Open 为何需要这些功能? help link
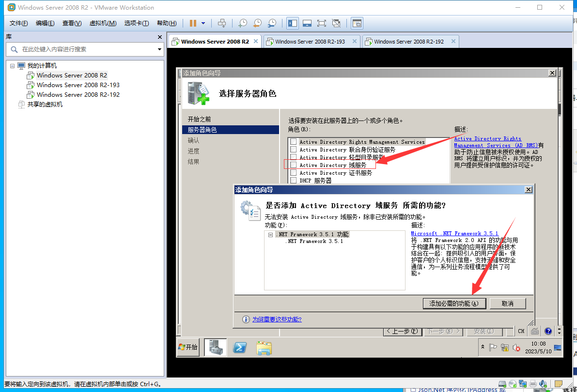577x392 pixels. [277, 319]
